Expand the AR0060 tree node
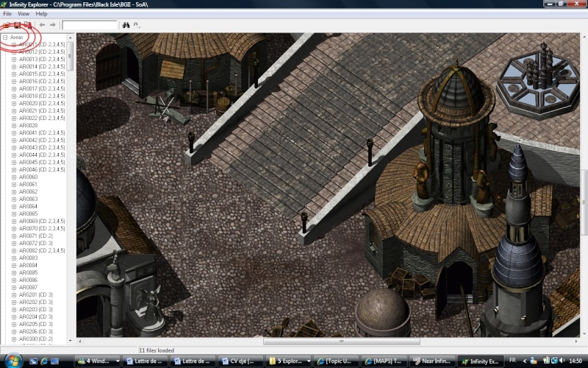588x368 pixels. pos(14,177)
